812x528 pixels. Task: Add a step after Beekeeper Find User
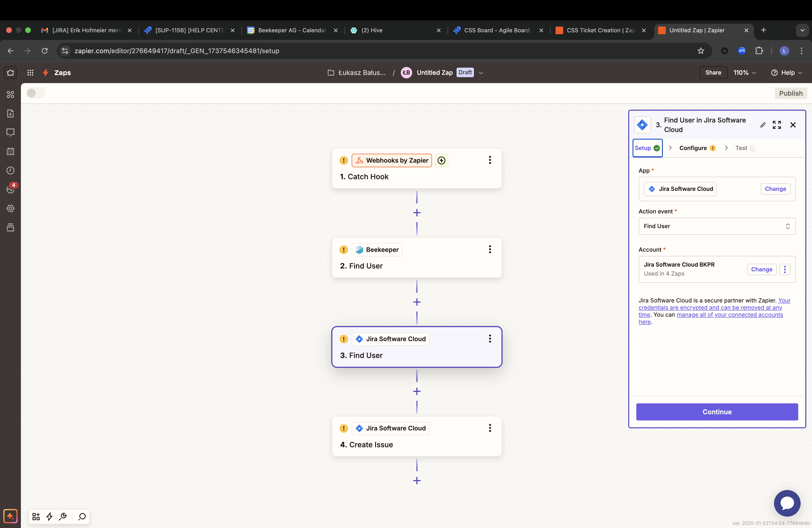coord(417,302)
